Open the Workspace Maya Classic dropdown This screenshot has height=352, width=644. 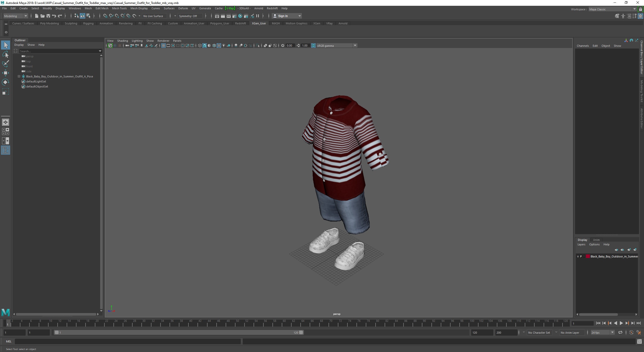(x=613, y=9)
